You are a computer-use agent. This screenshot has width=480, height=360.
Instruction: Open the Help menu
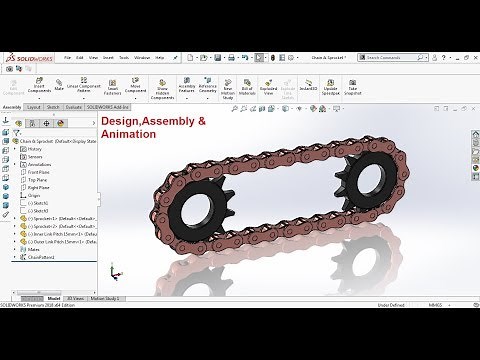(x=160, y=58)
